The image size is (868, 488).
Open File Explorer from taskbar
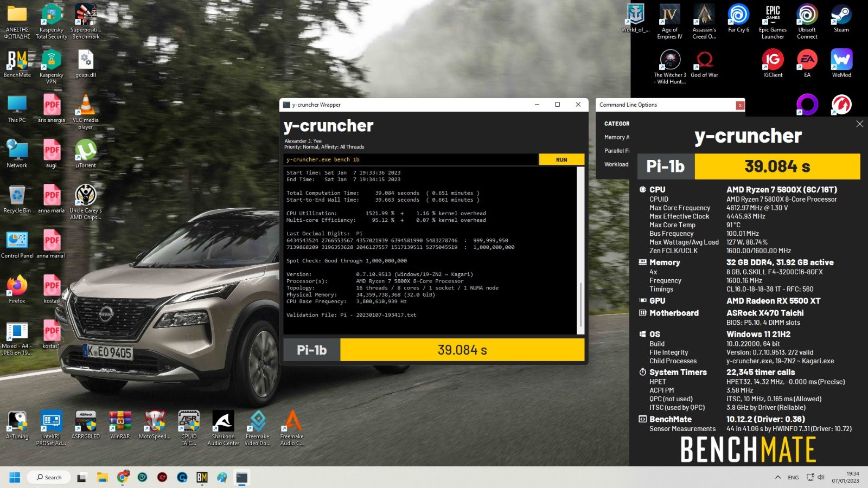(x=103, y=477)
